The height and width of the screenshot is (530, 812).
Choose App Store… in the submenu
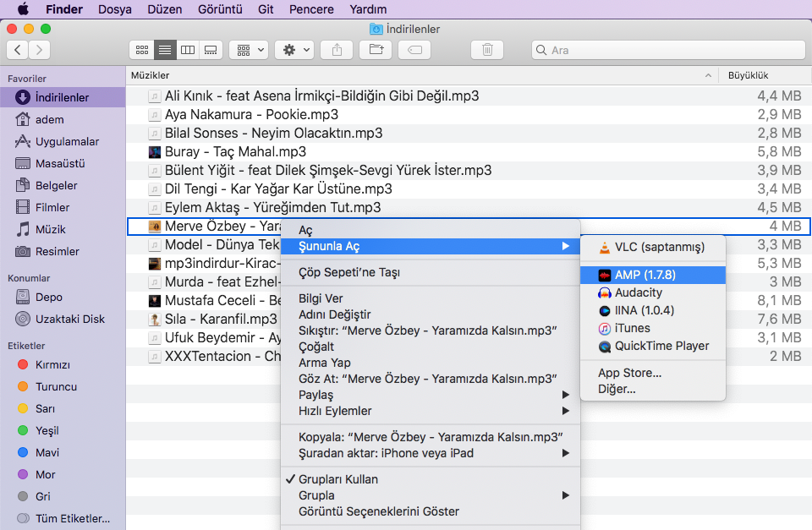[x=629, y=373]
